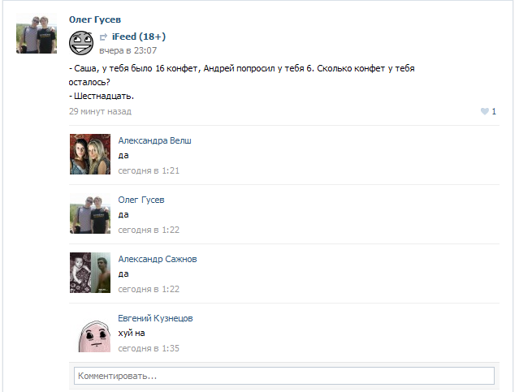
Task: Visit Евгений Кузнецов's profile name link
Action: (x=155, y=318)
